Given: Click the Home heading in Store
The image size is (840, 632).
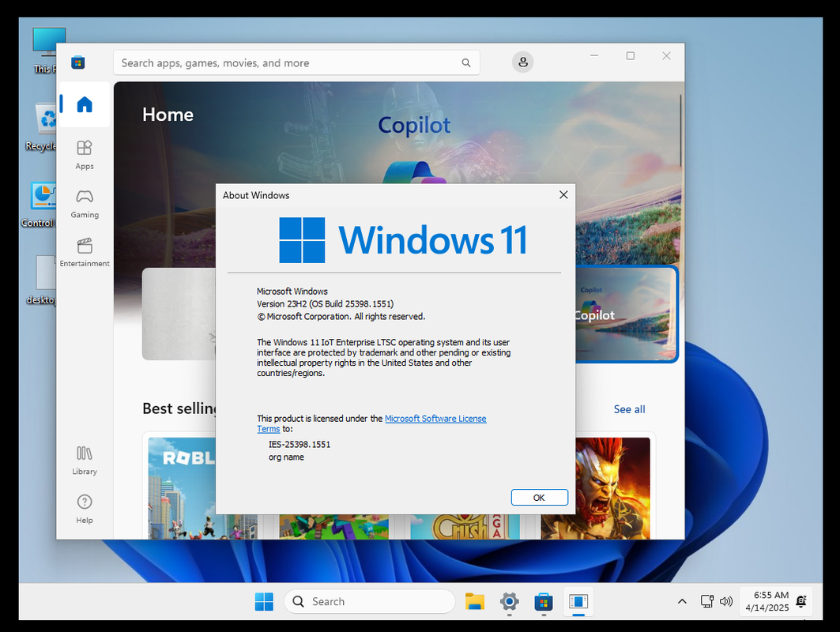Looking at the screenshot, I should (168, 115).
